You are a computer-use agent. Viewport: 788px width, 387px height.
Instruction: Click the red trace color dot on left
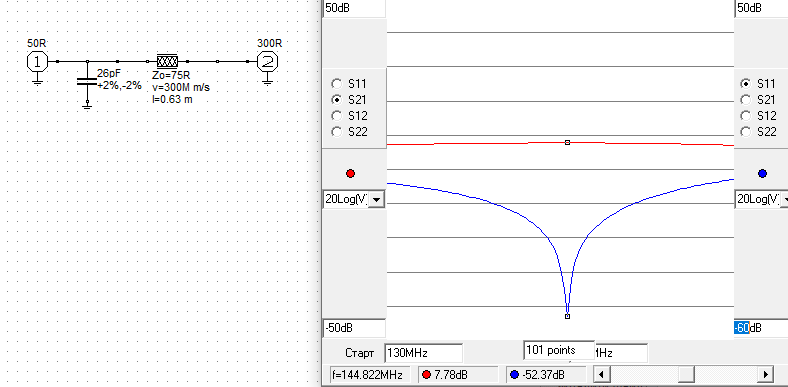tap(351, 173)
